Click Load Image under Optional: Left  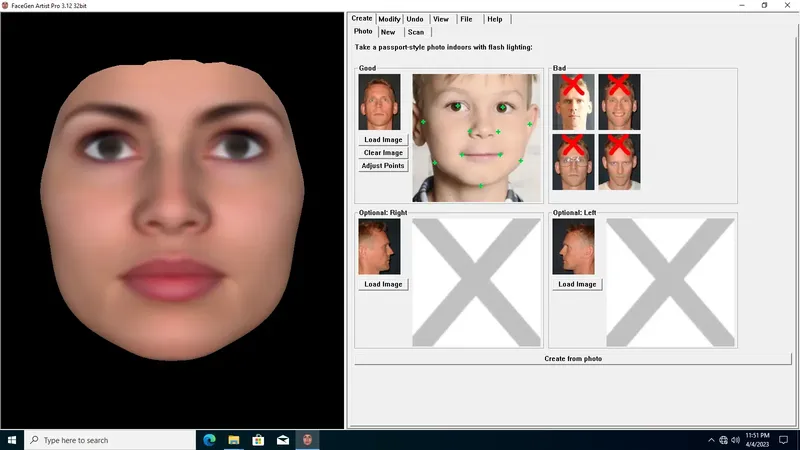(577, 284)
